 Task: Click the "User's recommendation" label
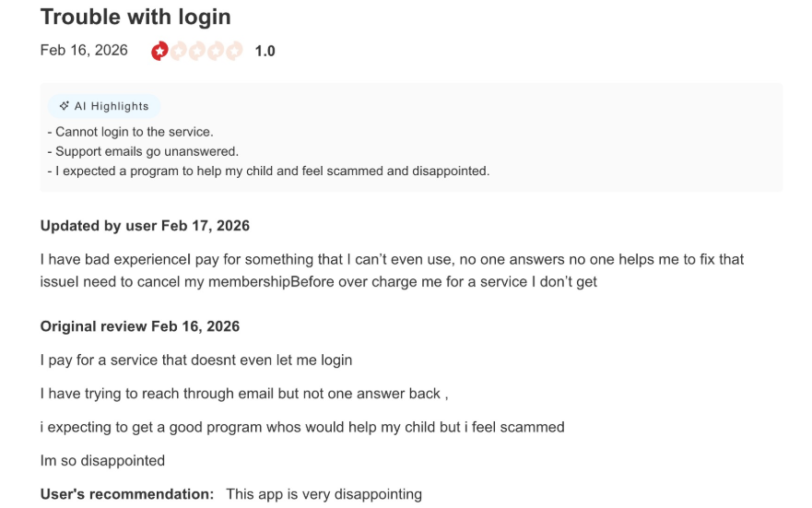click(127, 494)
